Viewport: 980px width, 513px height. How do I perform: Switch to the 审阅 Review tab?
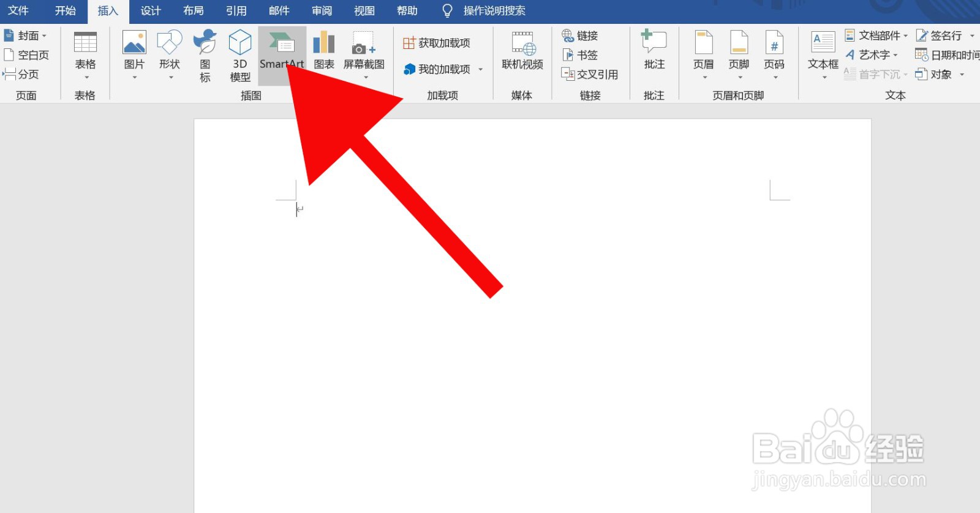322,11
